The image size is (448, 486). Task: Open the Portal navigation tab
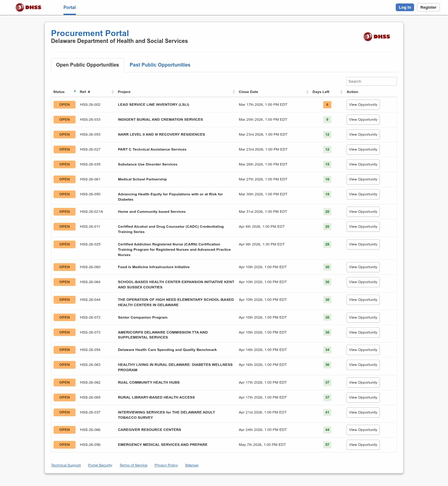(x=69, y=7)
